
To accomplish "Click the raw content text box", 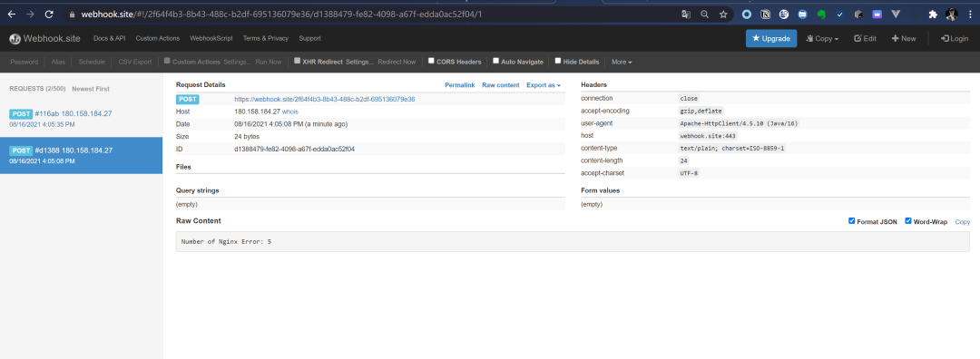I will 573,242.
